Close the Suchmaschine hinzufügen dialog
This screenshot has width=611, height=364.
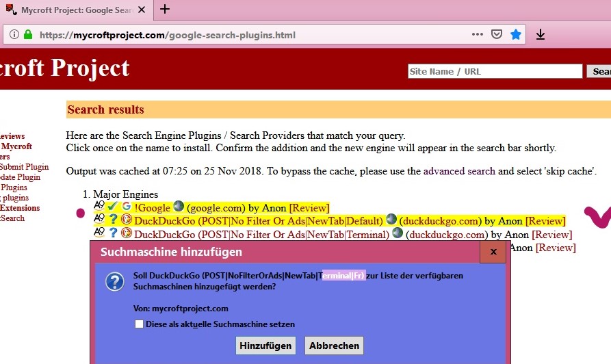493,252
